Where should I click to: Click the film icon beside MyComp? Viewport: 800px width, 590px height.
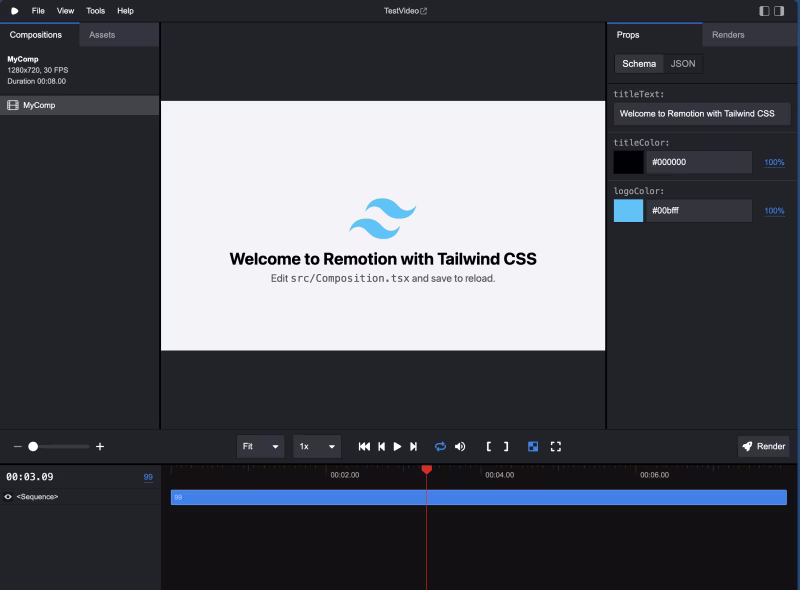13,105
